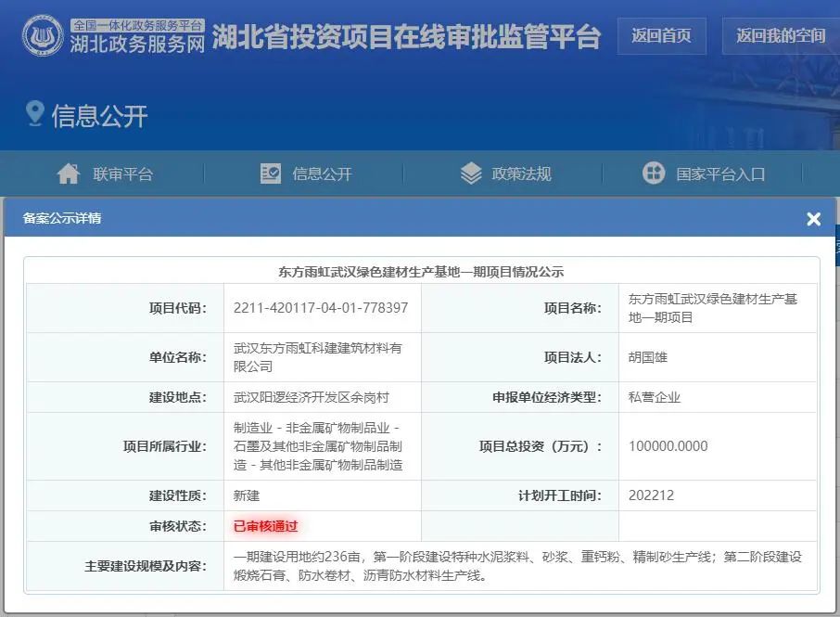Screen dimensions: 840x617
Task: Open the 政策法规 navigation tab
Action: tap(505, 174)
